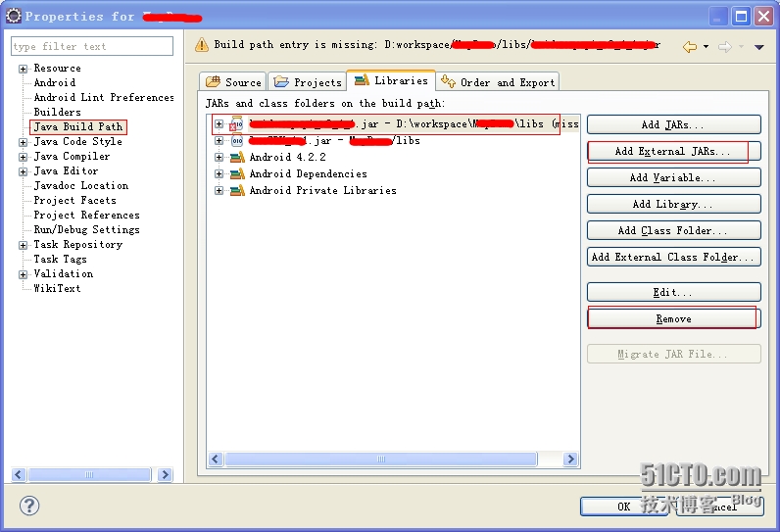Click the Android Private Libraries icon
This screenshot has width=780, height=532.
pos(237,190)
